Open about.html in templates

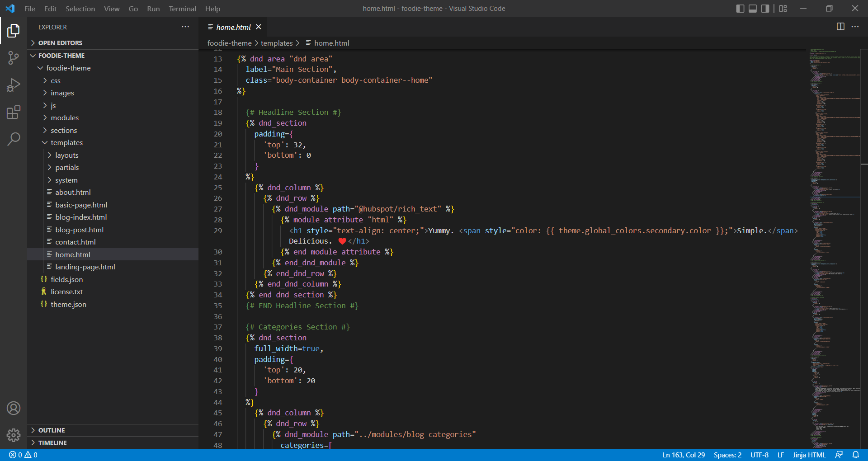coord(73,192)
